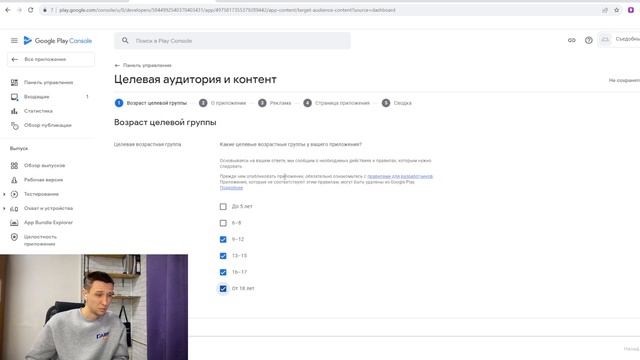640x360 pixels.
Task: Uncheck the От 18 лет checkbox
Action: (x=223, y=288)
